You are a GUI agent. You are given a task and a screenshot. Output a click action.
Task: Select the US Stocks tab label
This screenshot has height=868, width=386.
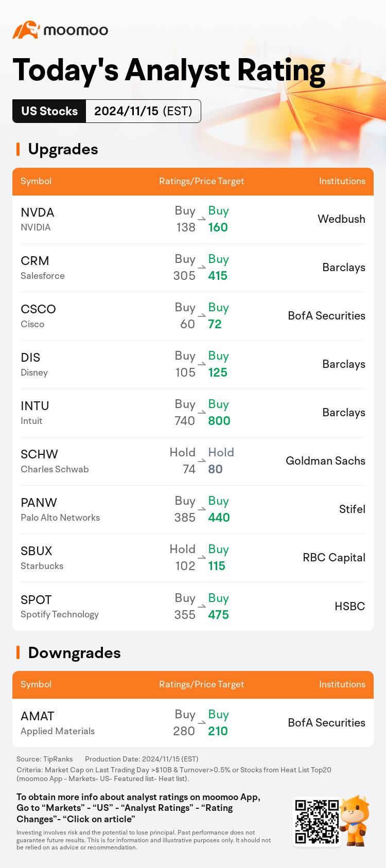click(x=49, y=111)
